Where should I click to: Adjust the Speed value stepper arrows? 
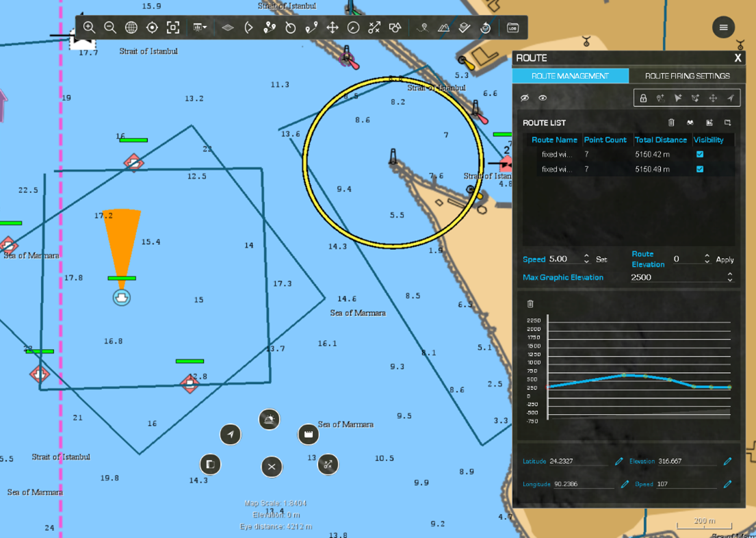[x=586, y=259]
